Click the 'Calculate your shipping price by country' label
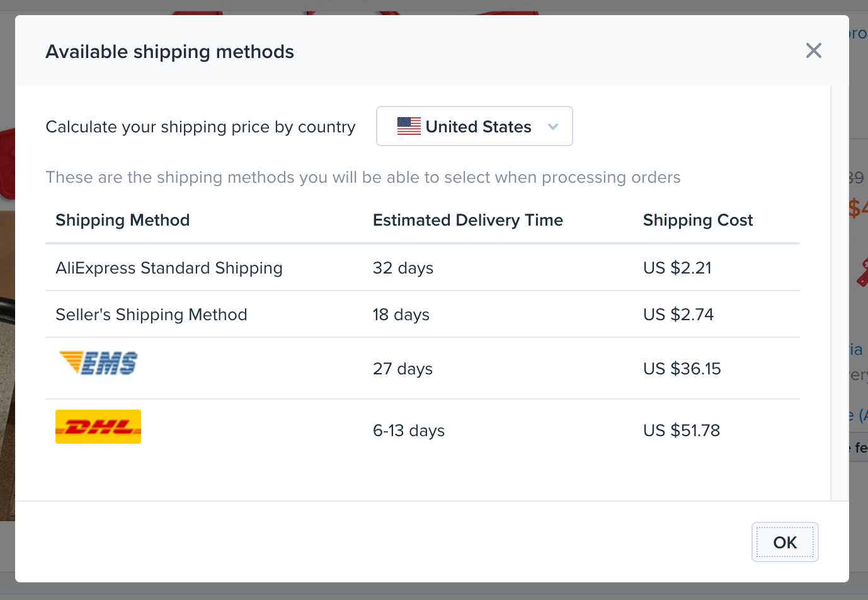 coord(200,127)
